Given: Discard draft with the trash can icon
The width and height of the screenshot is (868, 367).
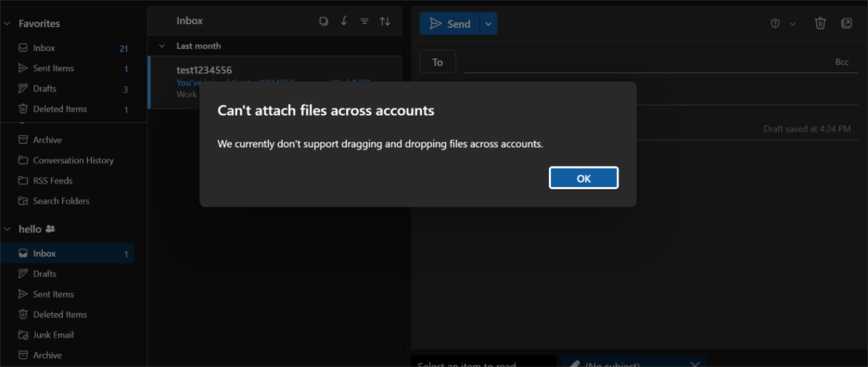Looking at the screenshot, I should (x=821, y=23).
